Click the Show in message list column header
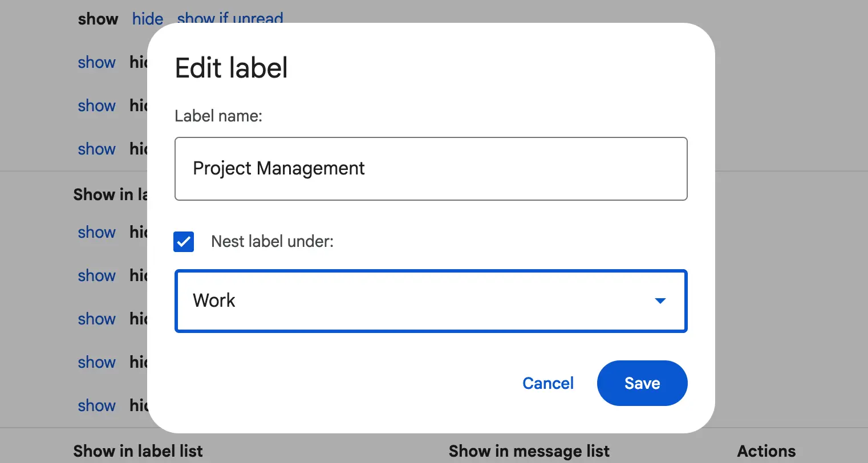The width and height of the screenshot is (868, 463). point(529,450)
